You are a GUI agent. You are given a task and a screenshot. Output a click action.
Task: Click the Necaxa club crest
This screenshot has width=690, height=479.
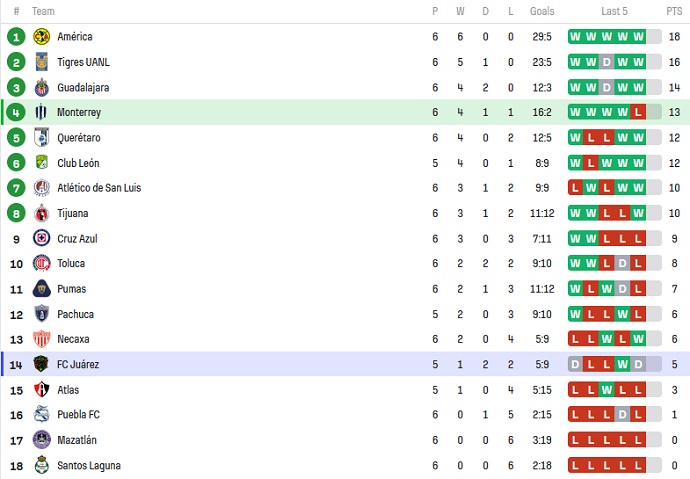click(x=41, y=339)
